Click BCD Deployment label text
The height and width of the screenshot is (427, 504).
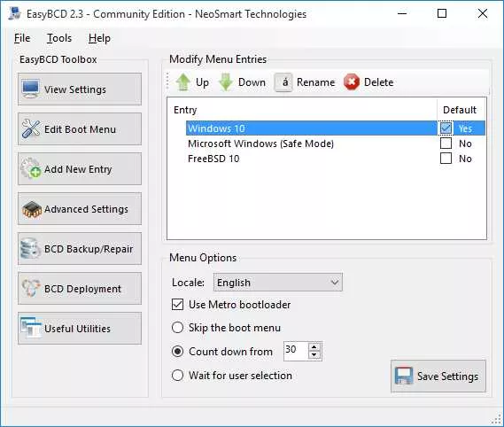tap(82, 289)
